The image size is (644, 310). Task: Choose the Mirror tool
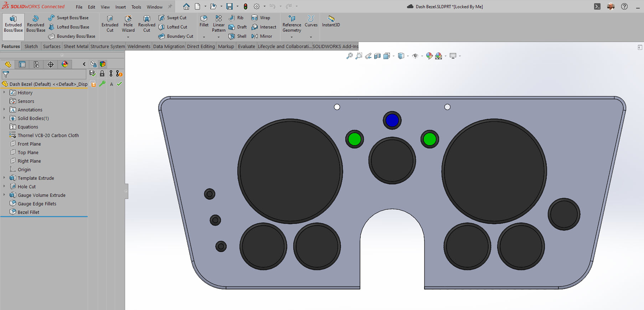coord(262,36)
